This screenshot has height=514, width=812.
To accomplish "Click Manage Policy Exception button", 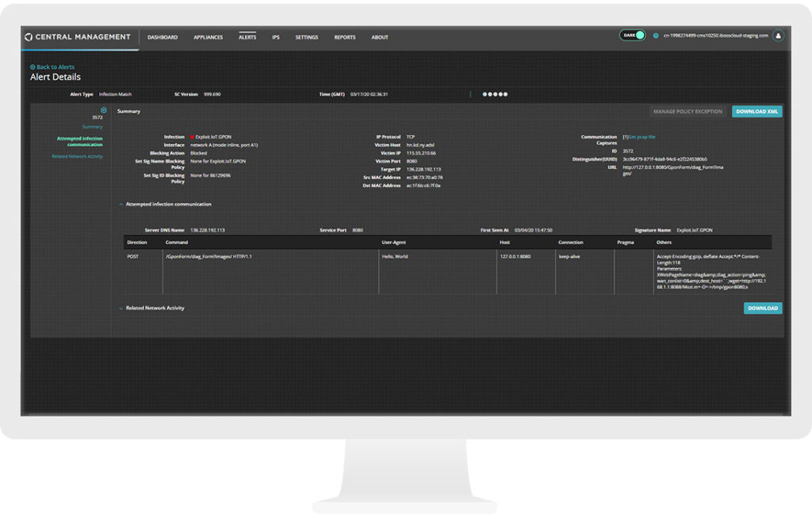I will (x=688, y=111).
